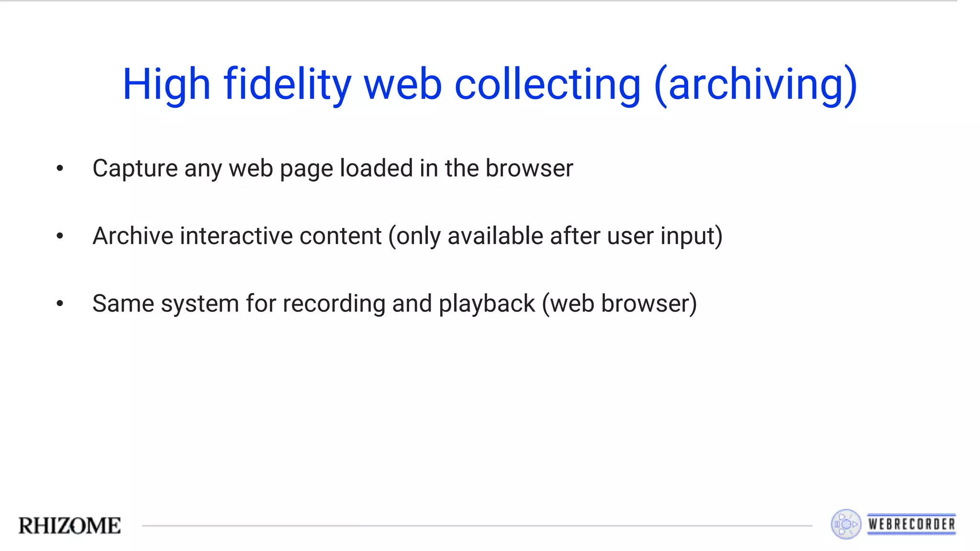Click the bullet dot before 'Same system'
This screenshot has height=551, width=980.
point(60,303)
